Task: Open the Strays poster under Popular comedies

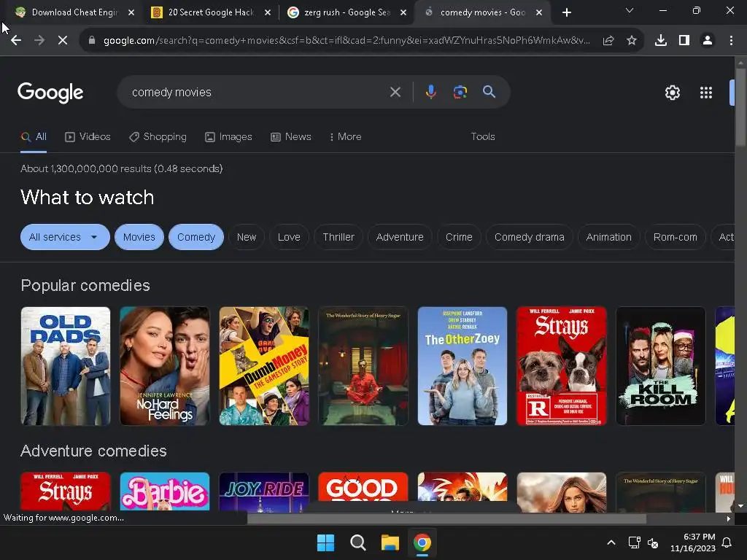Action: pos(562,366)
